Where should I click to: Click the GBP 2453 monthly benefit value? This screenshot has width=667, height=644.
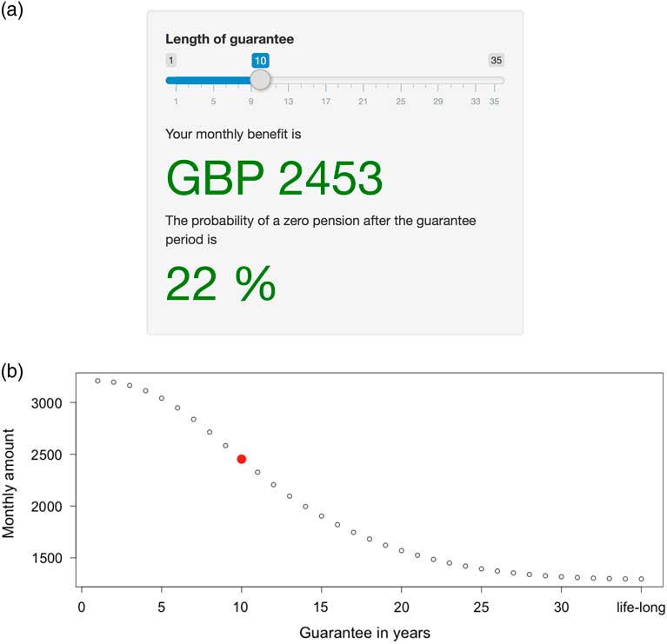[274, 177]
